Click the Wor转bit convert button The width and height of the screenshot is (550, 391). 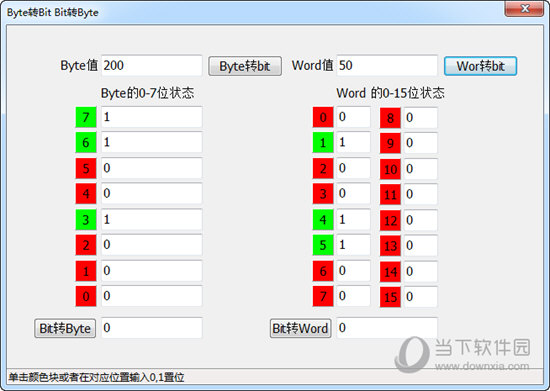480,66
